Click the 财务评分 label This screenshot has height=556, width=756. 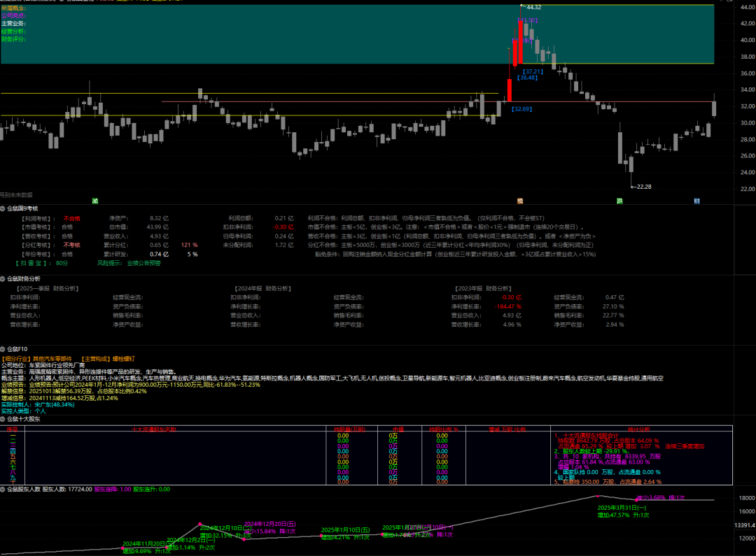pyautogui.click(x=13, y=39)
